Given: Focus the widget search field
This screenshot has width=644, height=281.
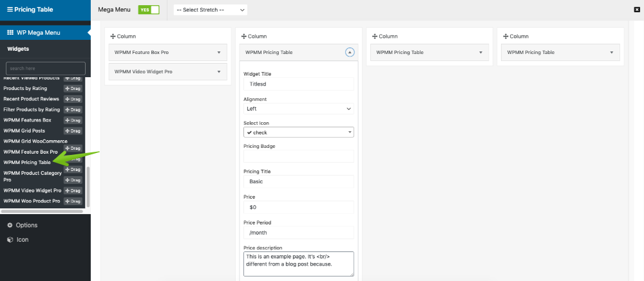Looking at the screenshot, I should coord(46,69).
